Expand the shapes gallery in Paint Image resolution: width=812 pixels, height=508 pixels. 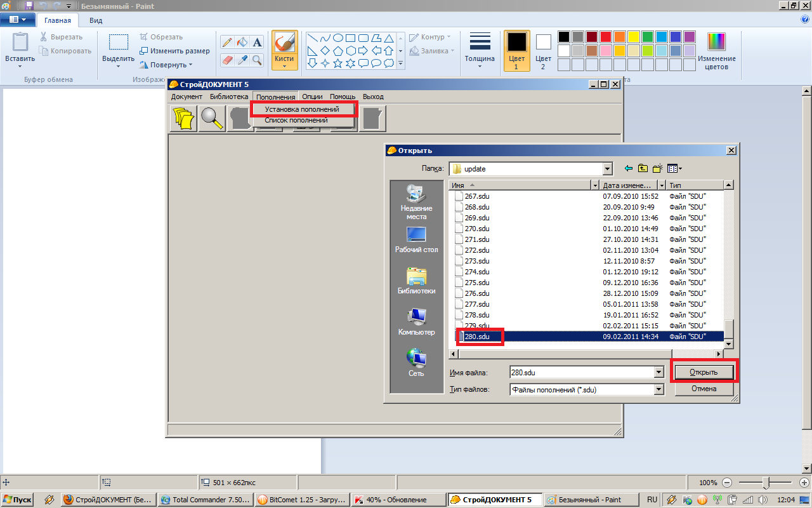click(x=400, y=63)
